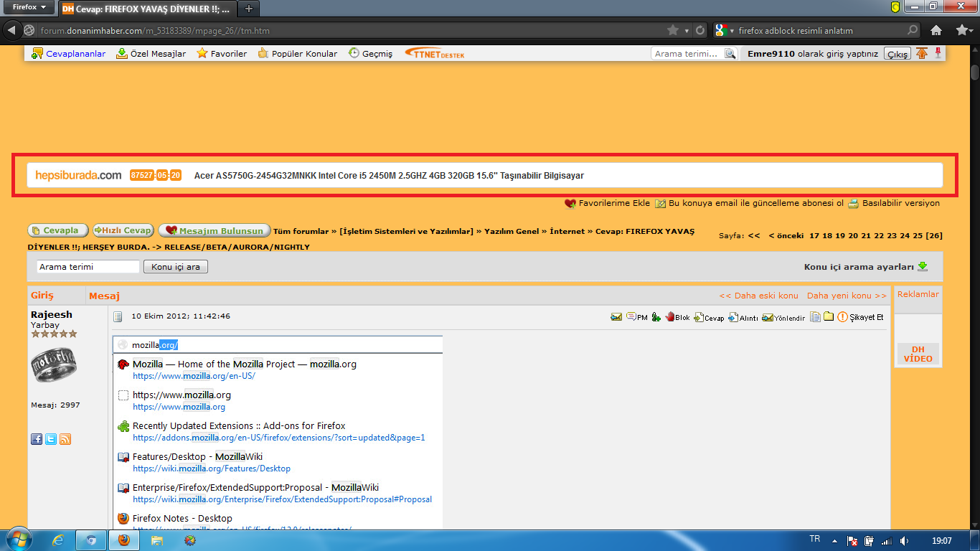
Task: Expand Konu içi arama ayarları settings
Action: [866, 266]
